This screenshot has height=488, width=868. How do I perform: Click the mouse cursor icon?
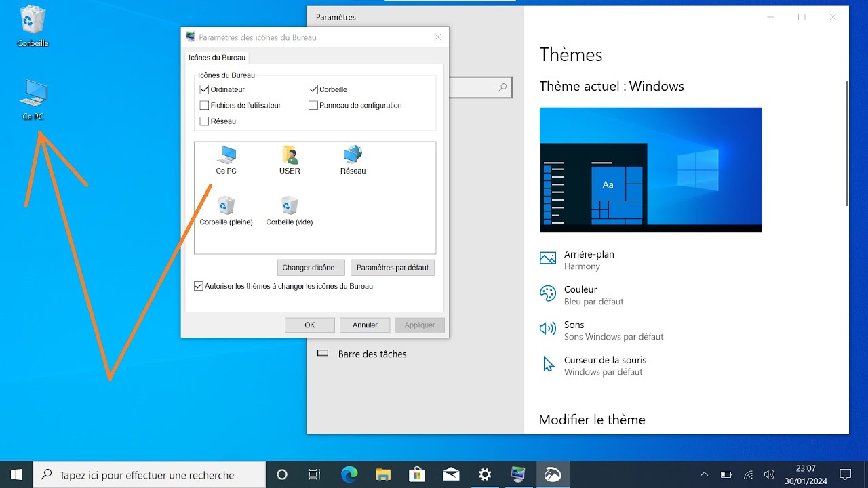[549, 365]
